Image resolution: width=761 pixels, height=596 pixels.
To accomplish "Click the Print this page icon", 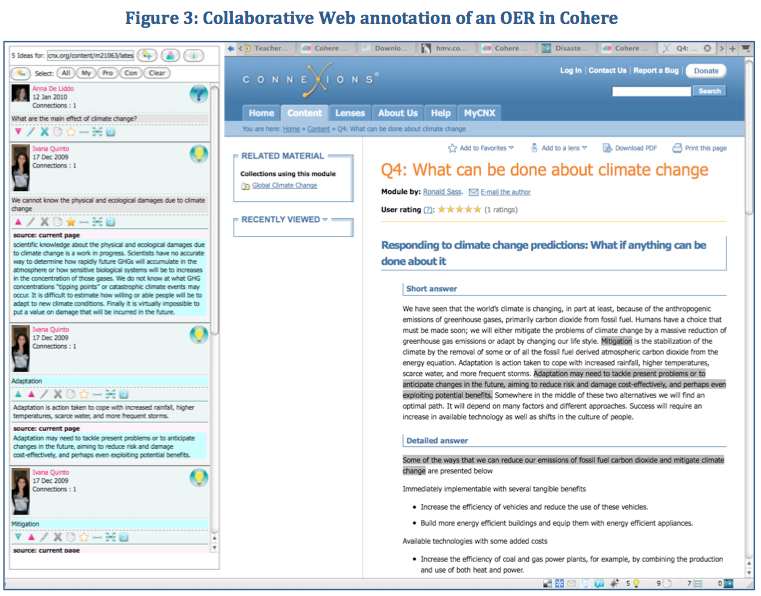I will [x=677, y=148].
